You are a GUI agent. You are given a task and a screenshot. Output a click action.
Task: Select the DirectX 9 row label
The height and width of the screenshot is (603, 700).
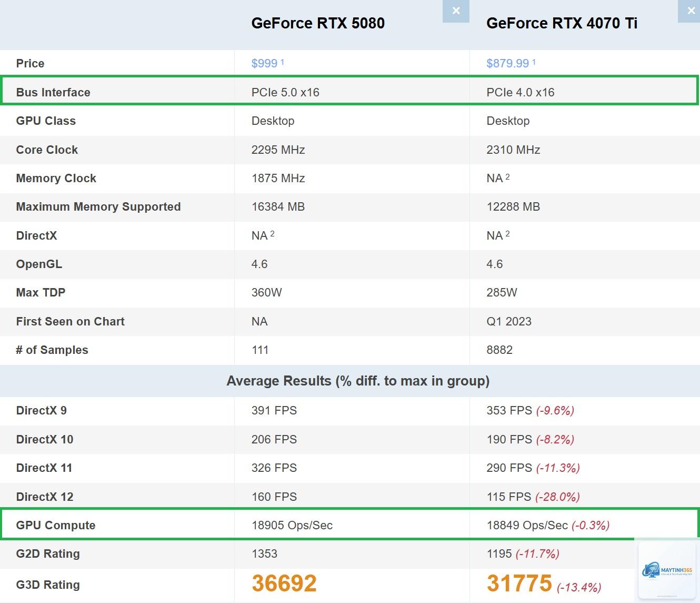coord(41,410)
